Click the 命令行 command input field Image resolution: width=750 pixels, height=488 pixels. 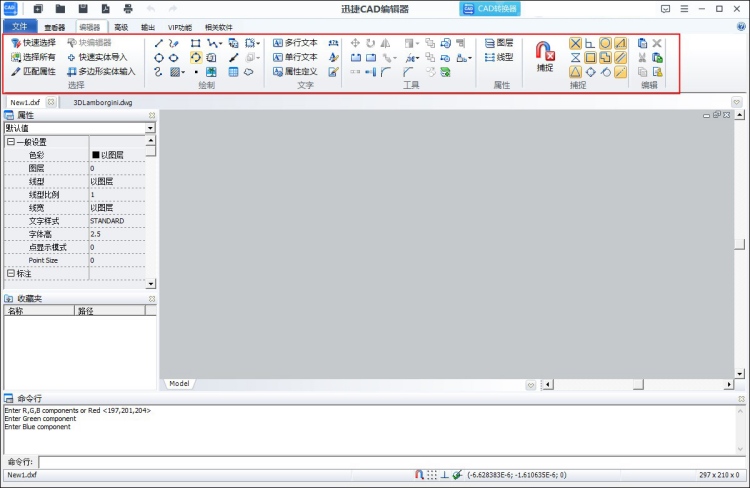(391, 462)
